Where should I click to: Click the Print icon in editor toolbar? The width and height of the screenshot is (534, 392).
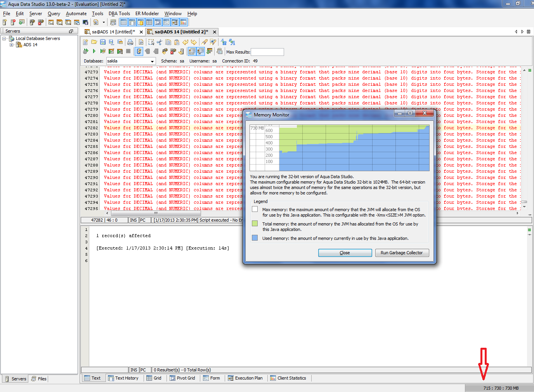pyautogui.click(x=130, y=42)
